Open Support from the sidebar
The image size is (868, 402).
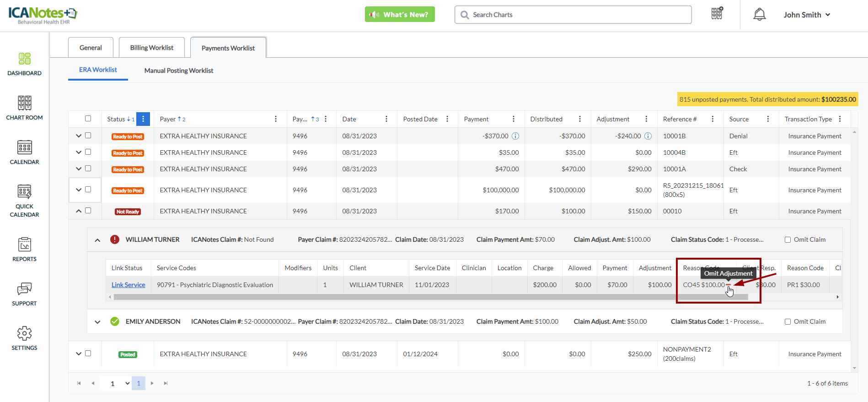tap(24, 294)
